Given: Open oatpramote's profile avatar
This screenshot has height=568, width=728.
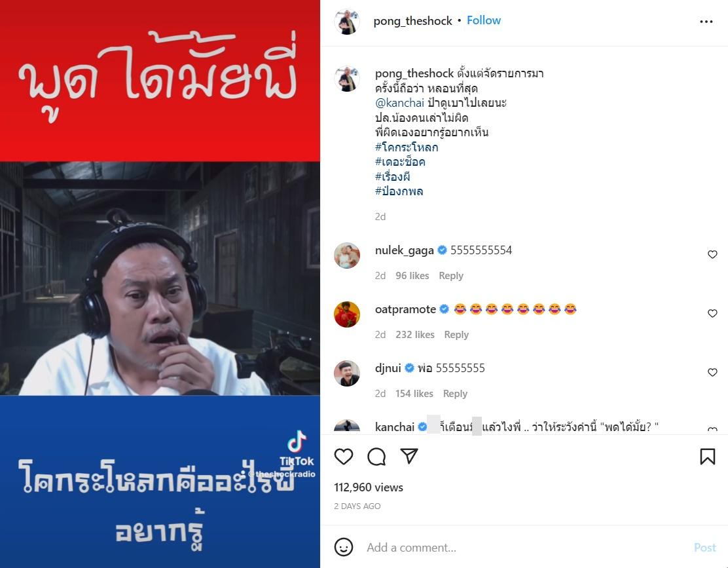Looking at the screenshot, I should pos(347,314).
